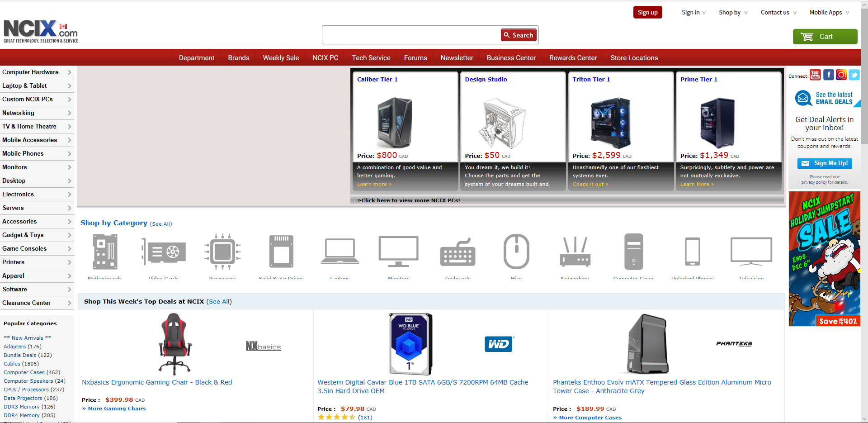Click the Networking router category icon

click(575, 252)
